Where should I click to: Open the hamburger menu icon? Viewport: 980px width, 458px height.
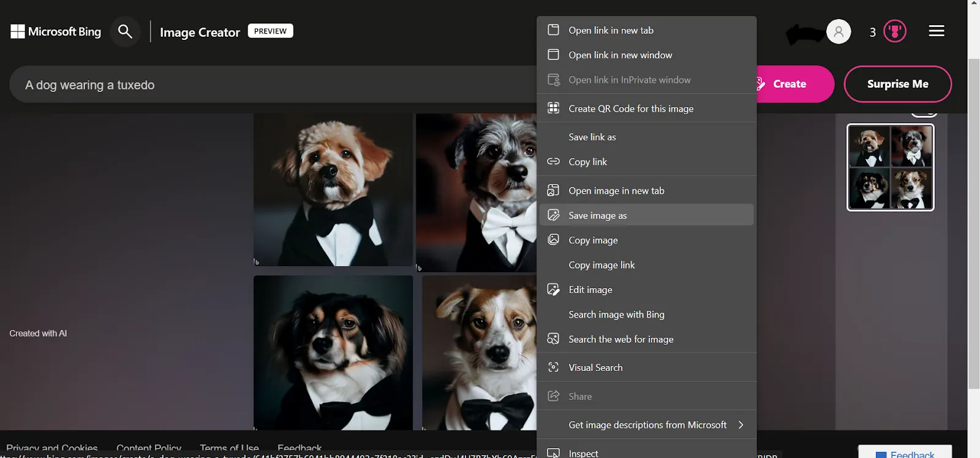click(936, 31)
